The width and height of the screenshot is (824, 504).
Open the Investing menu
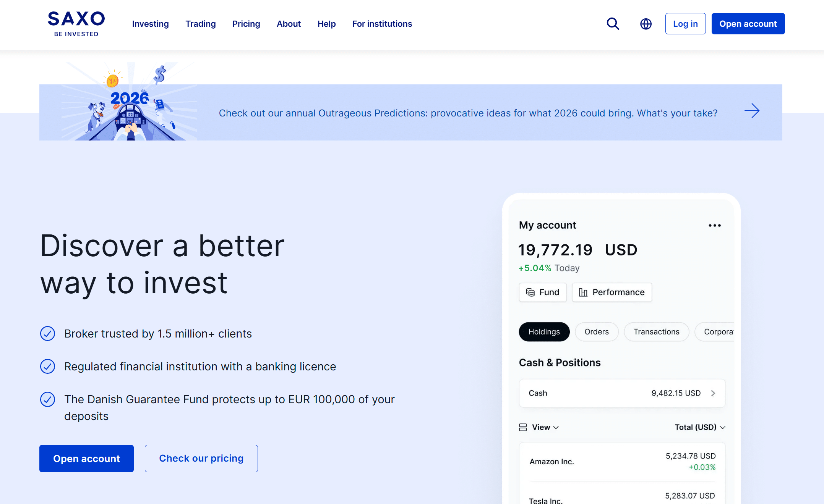150,24
